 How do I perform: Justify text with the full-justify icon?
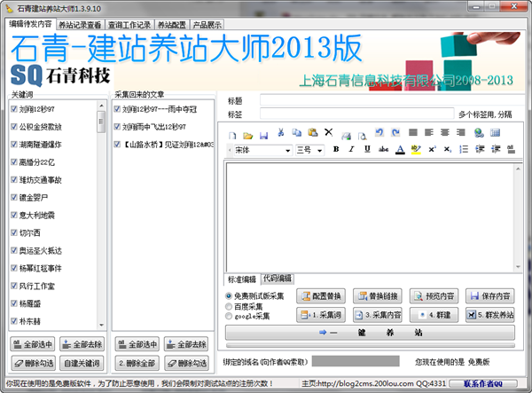coord(413,132)
